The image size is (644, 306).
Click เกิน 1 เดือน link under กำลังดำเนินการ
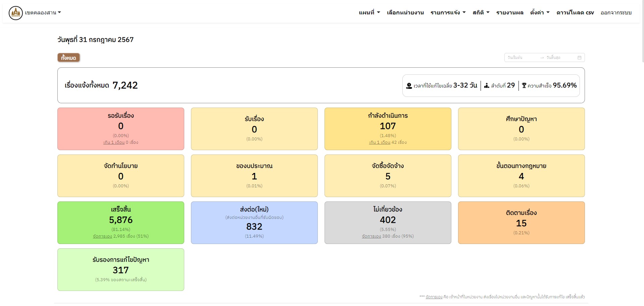(x=380, y=142)
